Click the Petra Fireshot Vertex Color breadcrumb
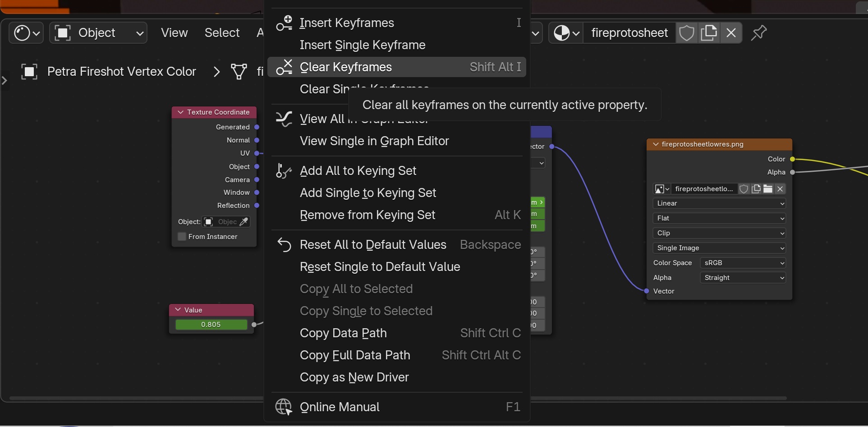The height and width of the screenshot is (427, 868). coord(122,72)
